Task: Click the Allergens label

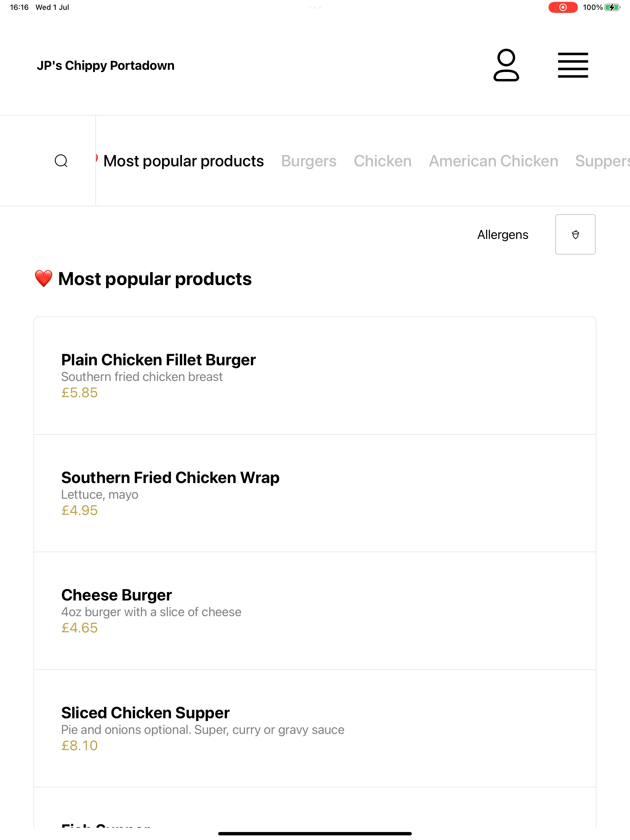Action: [x=502, y=235]
